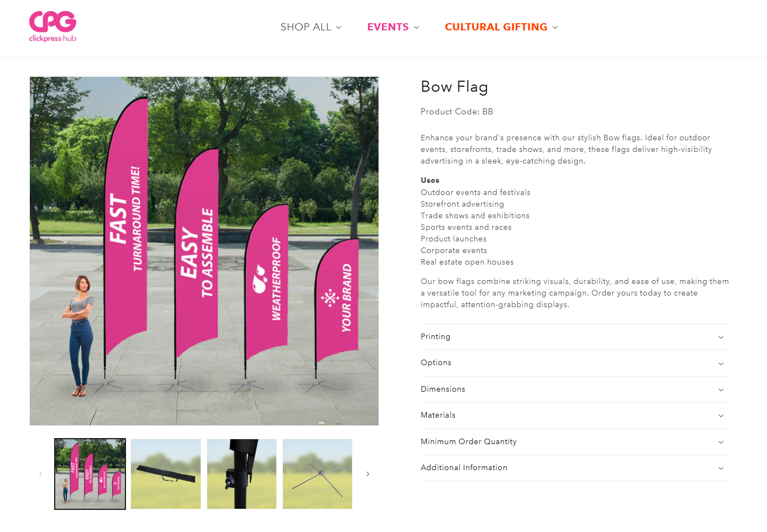Click the chevron next to Dimensions

(x=721, y=390)
